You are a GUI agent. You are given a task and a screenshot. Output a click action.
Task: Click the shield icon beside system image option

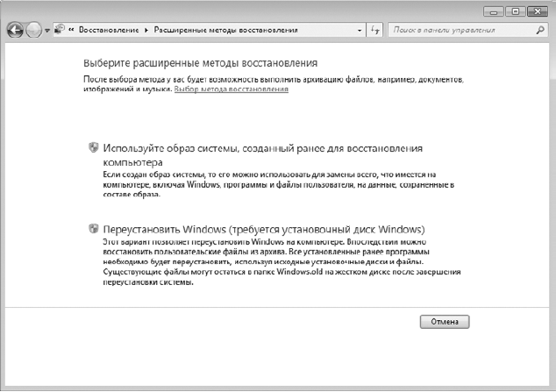93,147
